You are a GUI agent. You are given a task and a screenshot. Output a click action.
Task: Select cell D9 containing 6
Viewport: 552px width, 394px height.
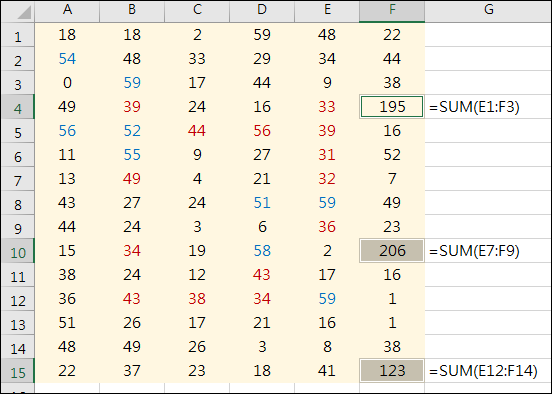pos(262,227)
